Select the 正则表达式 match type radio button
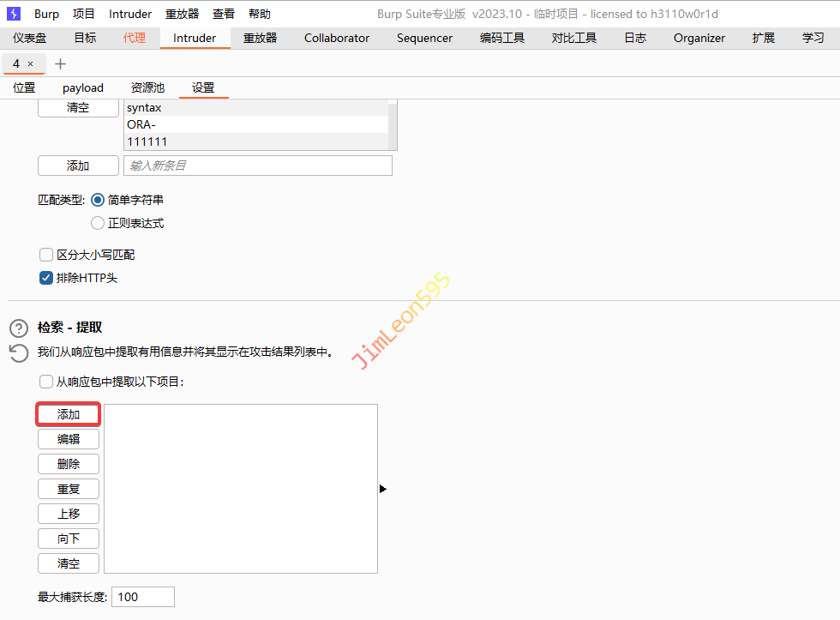Viewport: 840px width, 620px height. click(x=97, y=223)
